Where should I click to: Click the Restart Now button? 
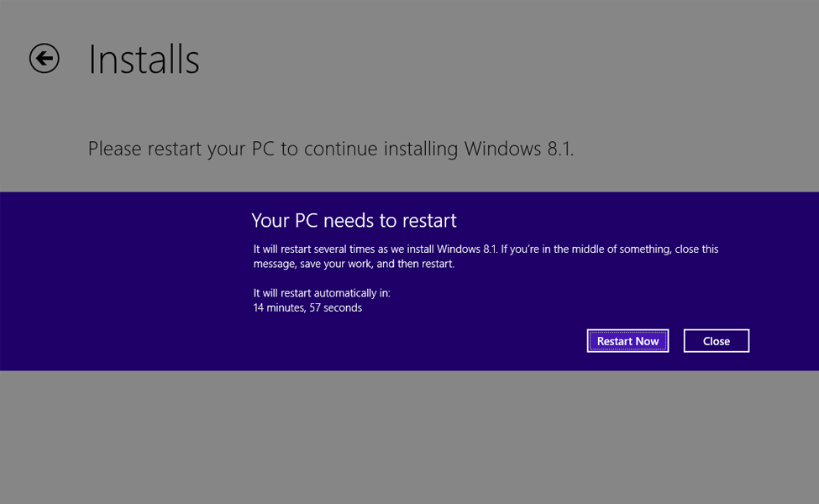pyautogui.click(x=627, y=340)
